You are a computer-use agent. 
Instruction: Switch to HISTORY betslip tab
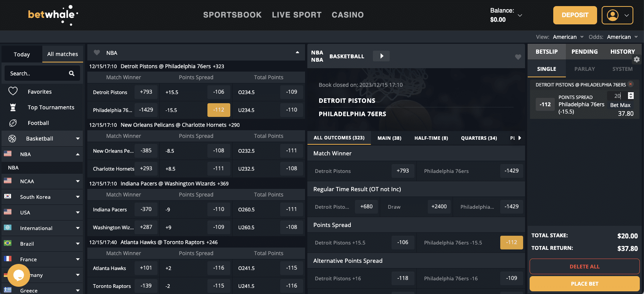point(622,52)
